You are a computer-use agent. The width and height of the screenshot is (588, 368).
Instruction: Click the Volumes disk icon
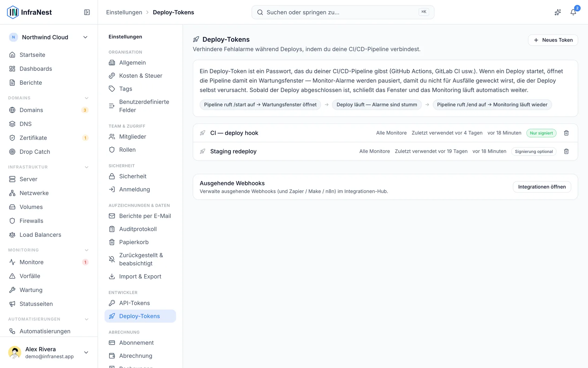[x=12, y=207]
